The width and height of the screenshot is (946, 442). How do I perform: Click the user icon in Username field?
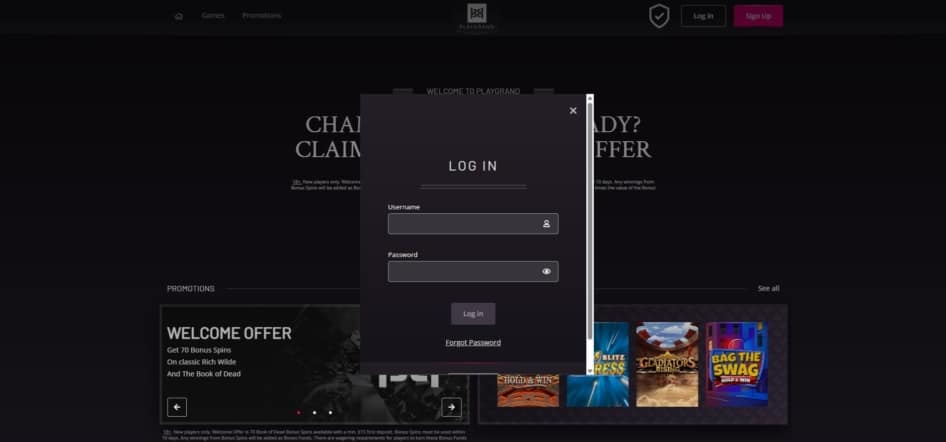click(546, 224)
